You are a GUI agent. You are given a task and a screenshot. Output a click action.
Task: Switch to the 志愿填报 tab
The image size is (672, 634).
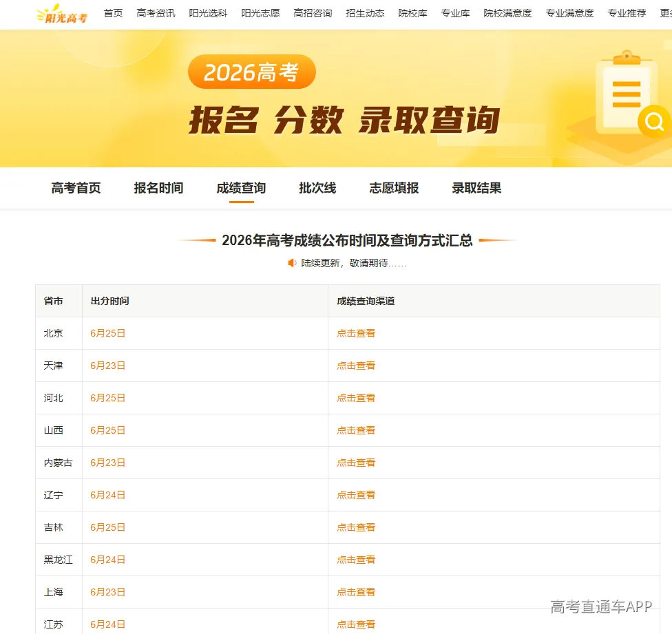coord(395,188)
